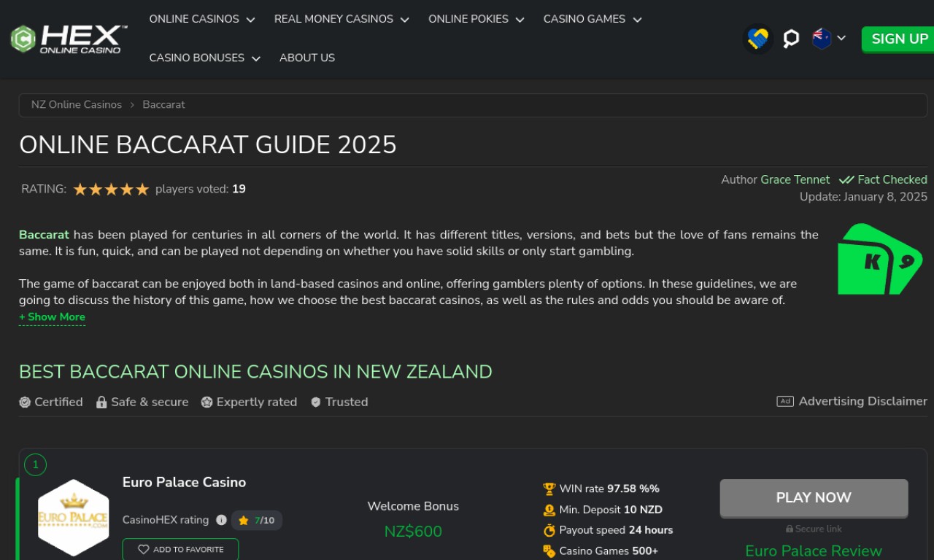The height and width of the screenshot is (560, 934).
Task: Click the green Baccarat link in text
Action: point(44,235)
